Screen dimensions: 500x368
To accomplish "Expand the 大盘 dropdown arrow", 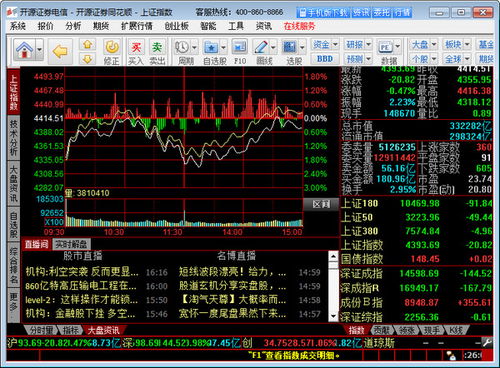I will (x=434, y=44).
